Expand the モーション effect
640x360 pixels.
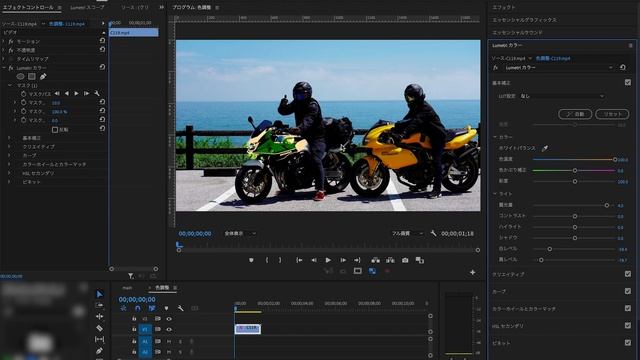pos(4,41)
